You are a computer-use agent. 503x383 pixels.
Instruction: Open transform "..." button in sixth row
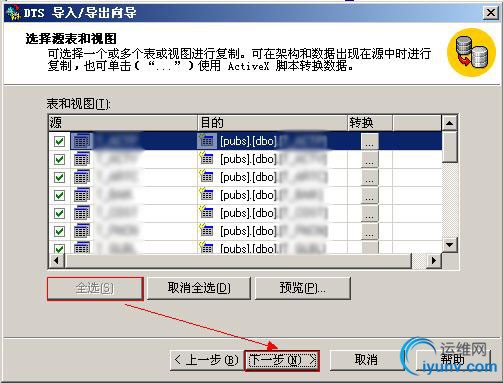370,231
